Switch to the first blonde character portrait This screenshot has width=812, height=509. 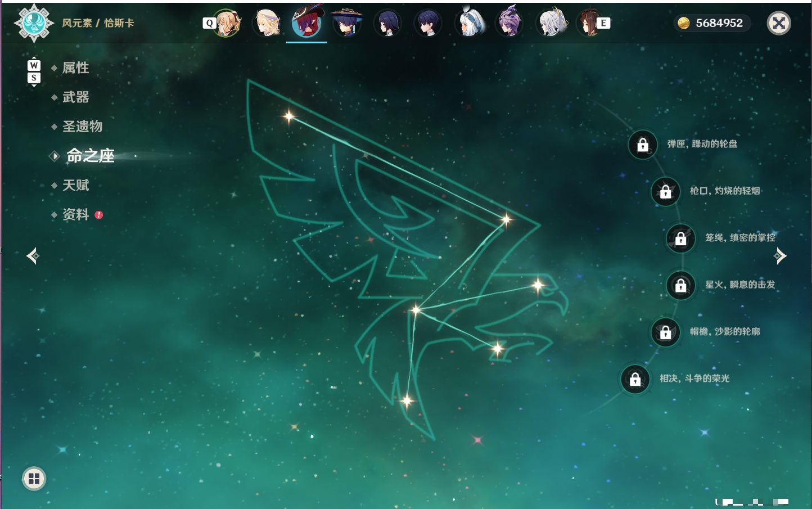click(x=227, y=23)
